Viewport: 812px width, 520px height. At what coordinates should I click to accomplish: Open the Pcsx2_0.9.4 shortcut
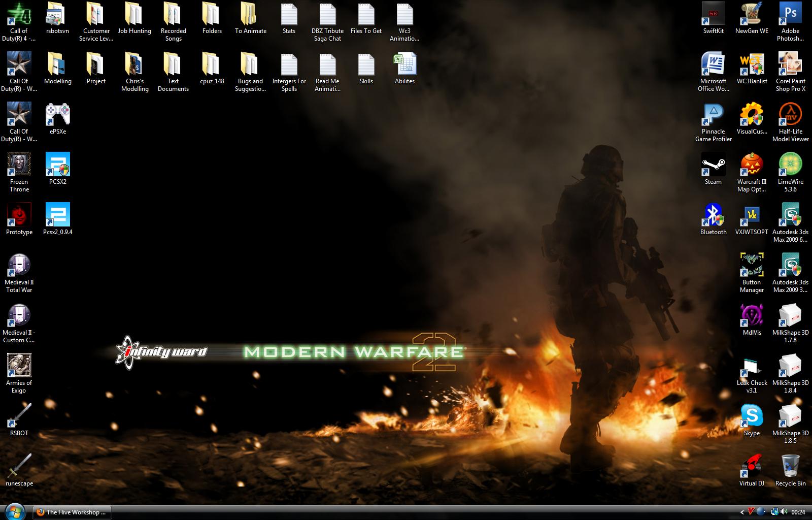(x=57, y=220)
